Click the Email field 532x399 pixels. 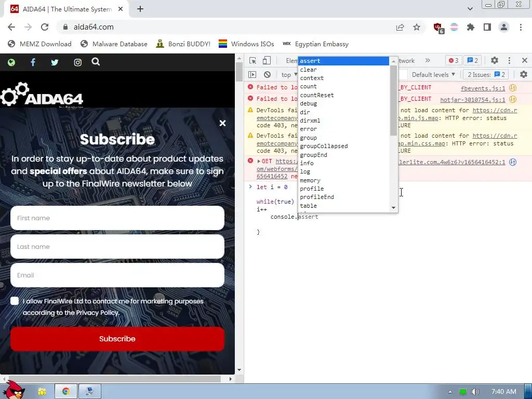click(117, 275)
